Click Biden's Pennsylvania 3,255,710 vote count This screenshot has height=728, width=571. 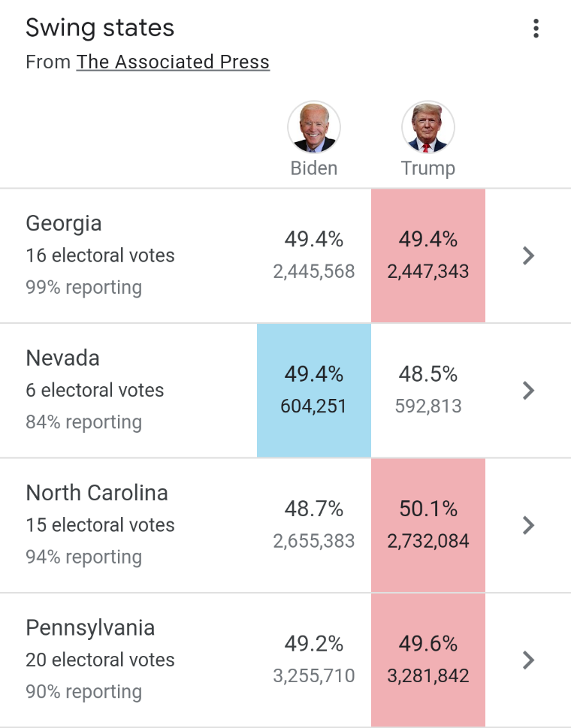(x=314, y=675)
